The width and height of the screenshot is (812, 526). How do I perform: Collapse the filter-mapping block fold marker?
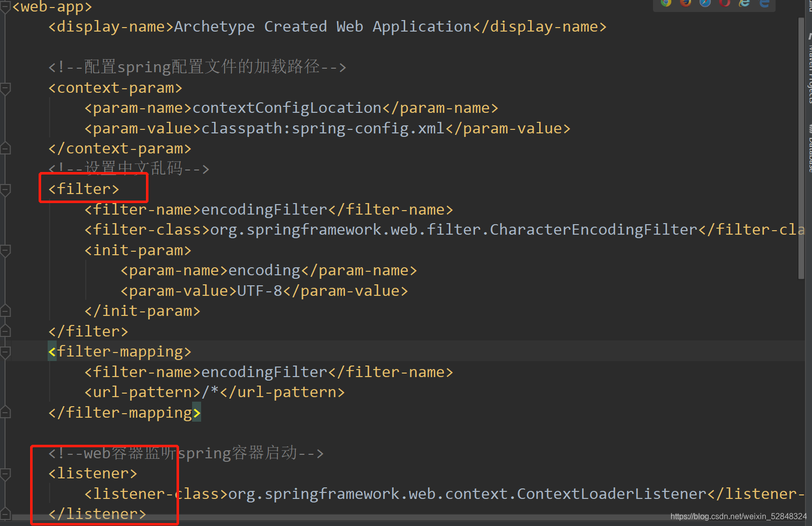point(5,352)
